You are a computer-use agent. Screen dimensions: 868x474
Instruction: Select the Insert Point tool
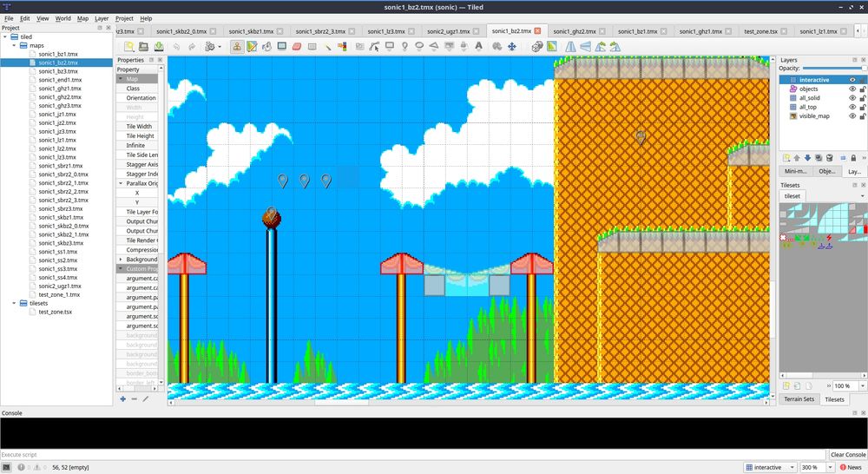[404, 47]
